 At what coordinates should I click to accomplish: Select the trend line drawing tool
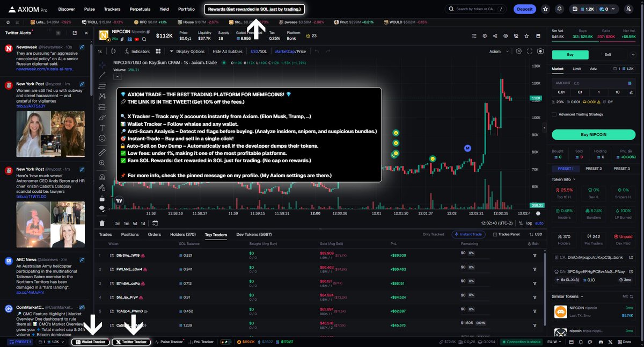[102, 75]
